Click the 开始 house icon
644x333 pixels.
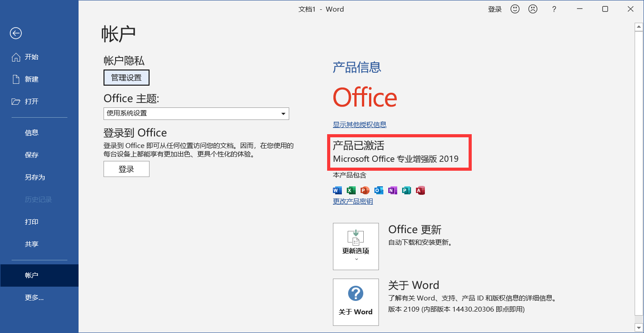[16, 57]
